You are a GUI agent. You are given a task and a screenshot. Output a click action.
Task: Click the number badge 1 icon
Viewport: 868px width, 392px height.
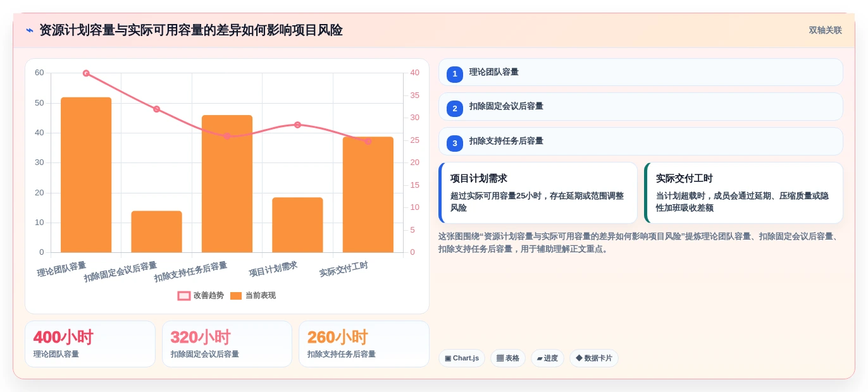click(x=455, y=75)
